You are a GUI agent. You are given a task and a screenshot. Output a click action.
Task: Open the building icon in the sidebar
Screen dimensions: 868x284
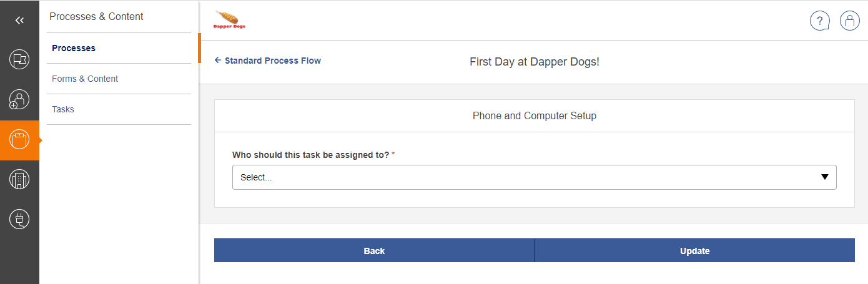tap(19, 180)
